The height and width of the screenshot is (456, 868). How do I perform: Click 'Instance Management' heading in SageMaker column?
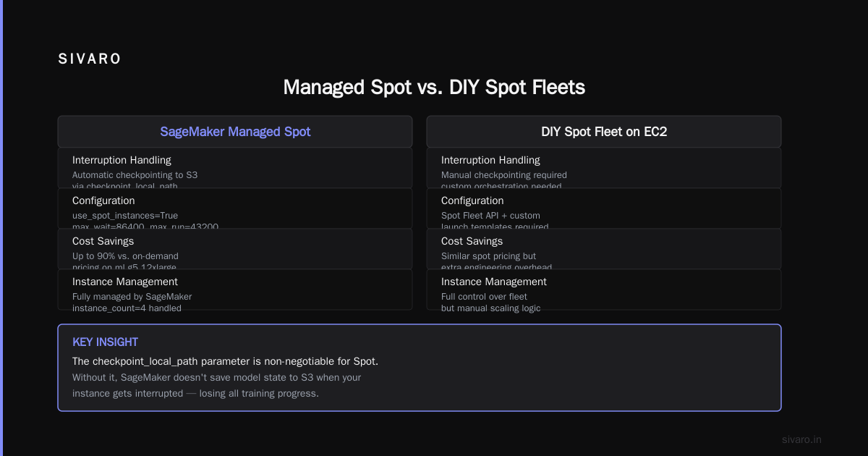(125, 282)
